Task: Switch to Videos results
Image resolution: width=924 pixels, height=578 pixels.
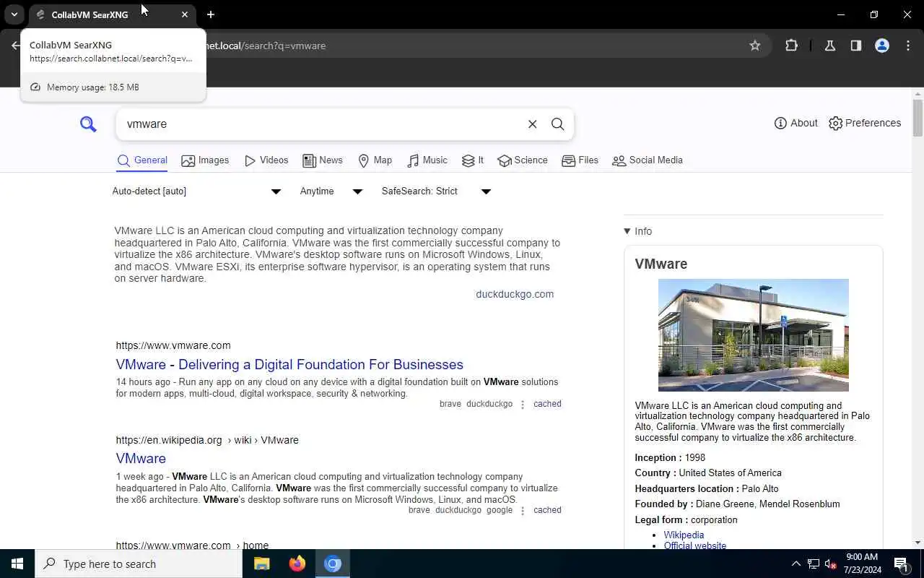Action: pyautogui.click(x=266, y=160)
